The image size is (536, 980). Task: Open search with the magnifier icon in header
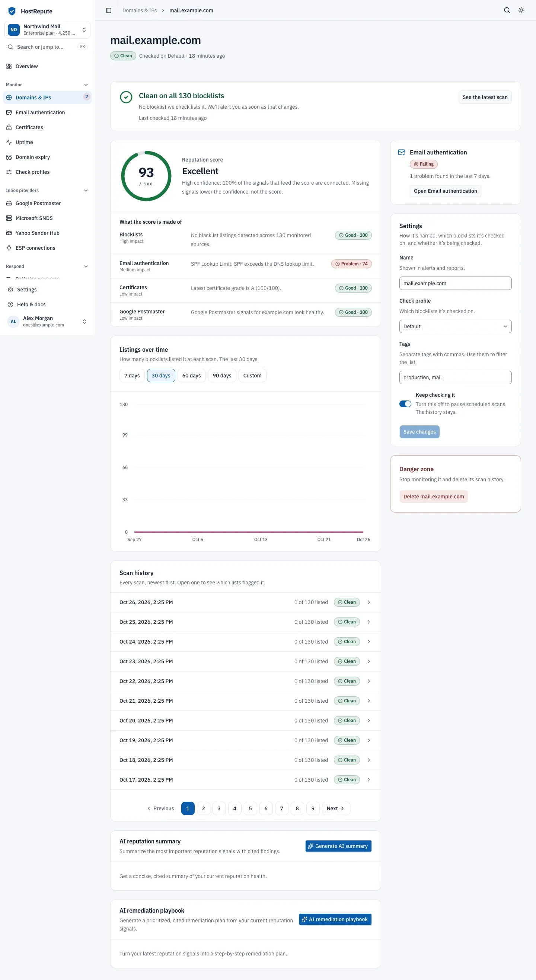click(507, 10)
